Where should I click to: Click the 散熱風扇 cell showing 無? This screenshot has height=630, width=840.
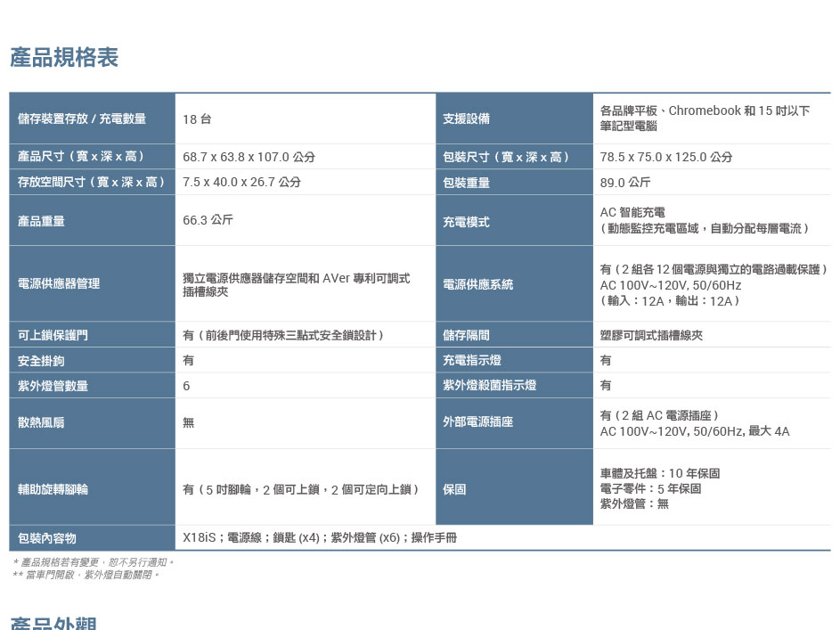point(187,422)
